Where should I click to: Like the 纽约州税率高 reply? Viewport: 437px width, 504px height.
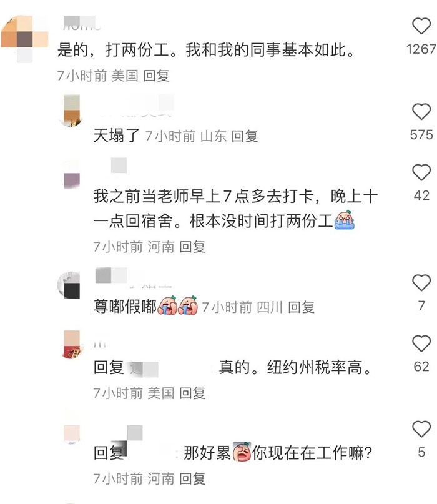(x=421, y=343)
